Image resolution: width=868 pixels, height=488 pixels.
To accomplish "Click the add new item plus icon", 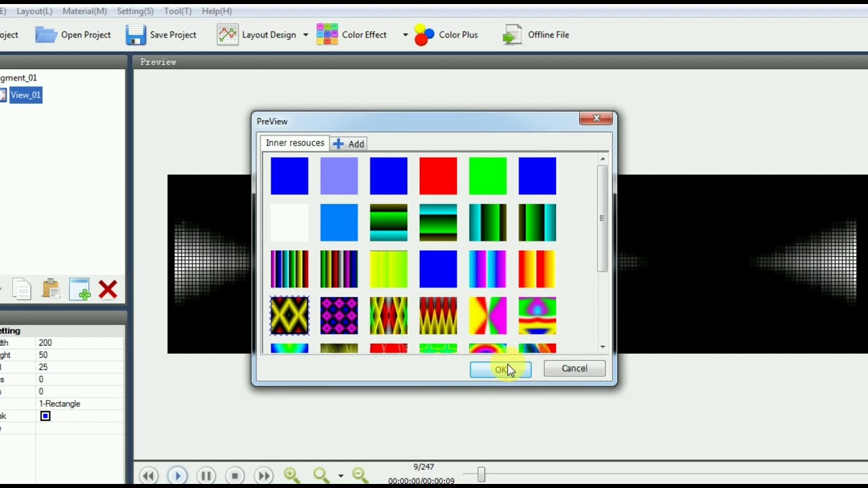I will [79, 289].
